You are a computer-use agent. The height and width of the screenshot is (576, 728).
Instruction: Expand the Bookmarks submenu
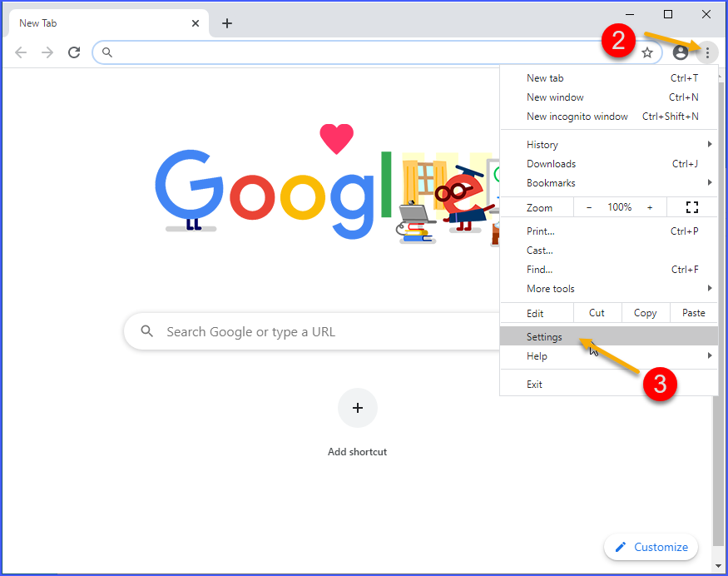[x=551, y=182]
